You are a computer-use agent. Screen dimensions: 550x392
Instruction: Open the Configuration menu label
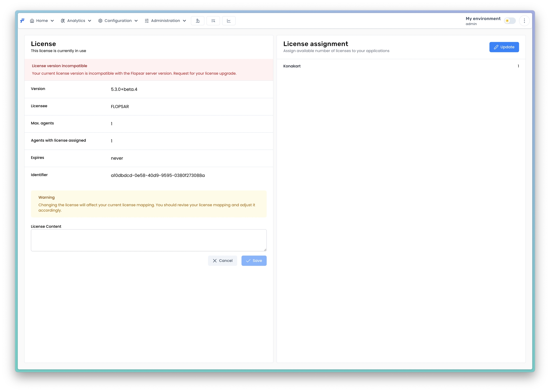tap(118, 21)
